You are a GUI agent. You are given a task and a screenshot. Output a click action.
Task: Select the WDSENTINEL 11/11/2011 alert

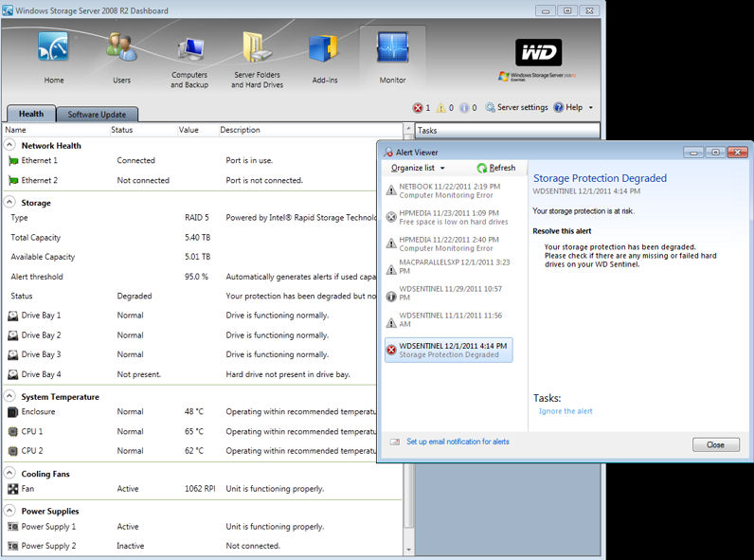tap(449, 319)
